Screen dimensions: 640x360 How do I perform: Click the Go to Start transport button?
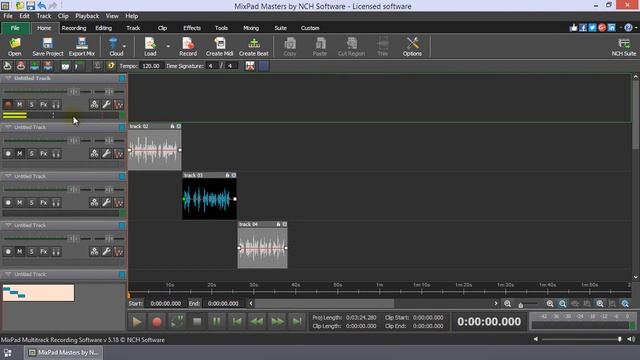pos(237,322)
